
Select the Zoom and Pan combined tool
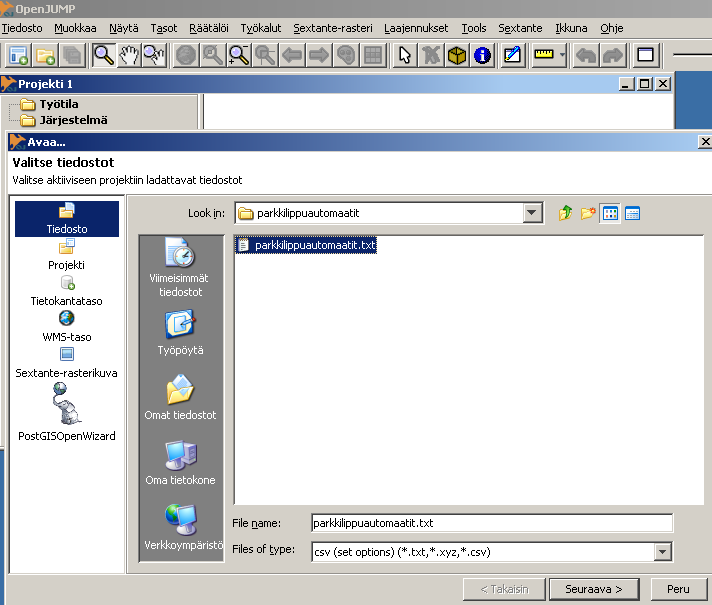[154, 55]
